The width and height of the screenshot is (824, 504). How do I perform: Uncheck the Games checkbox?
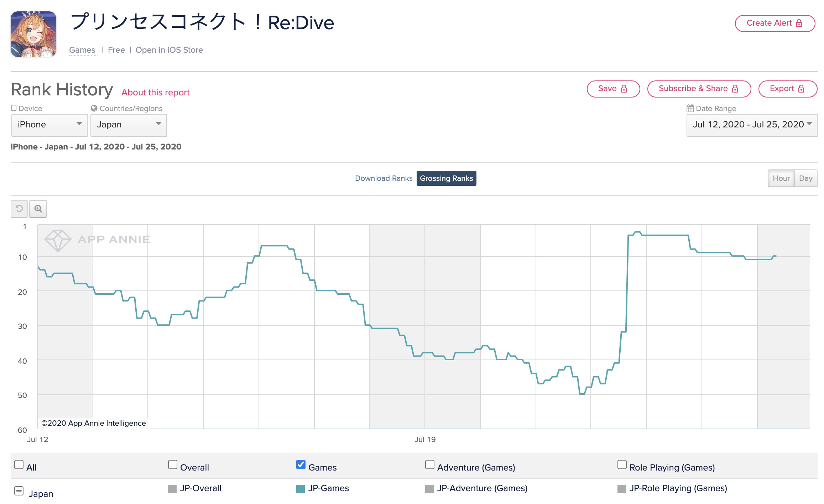(301, 464)
